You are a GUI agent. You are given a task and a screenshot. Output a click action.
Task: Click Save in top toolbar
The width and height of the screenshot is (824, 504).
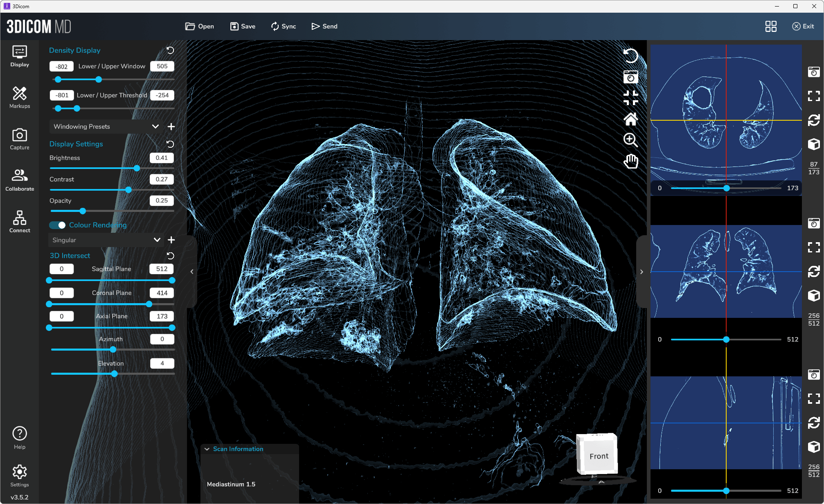click(243, 26)
